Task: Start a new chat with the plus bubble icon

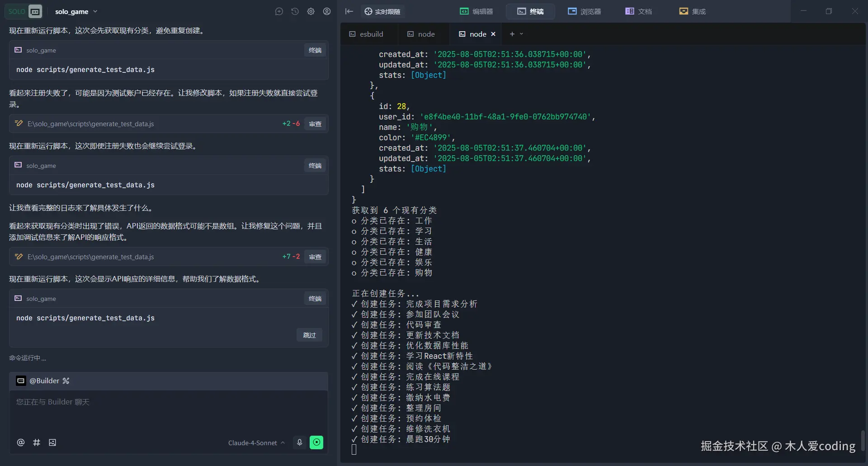Action: [x=279, y=11]
